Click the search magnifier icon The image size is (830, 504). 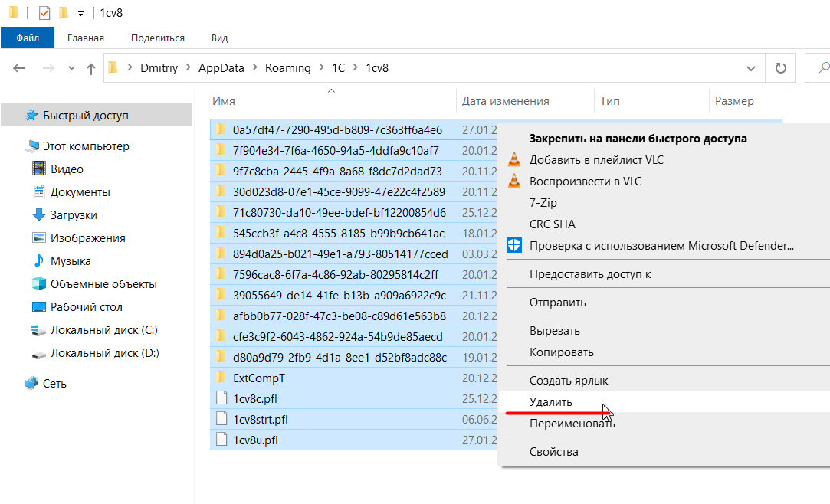point(823,68)
